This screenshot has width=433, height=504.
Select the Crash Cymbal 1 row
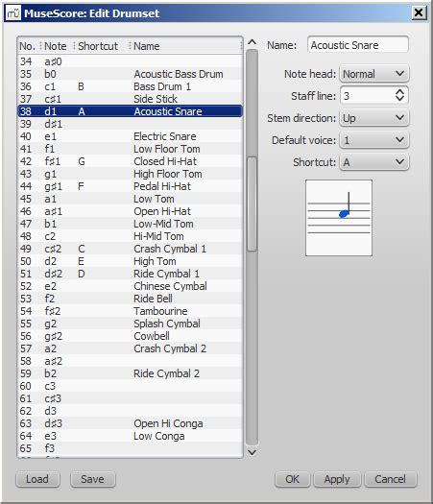131,249
